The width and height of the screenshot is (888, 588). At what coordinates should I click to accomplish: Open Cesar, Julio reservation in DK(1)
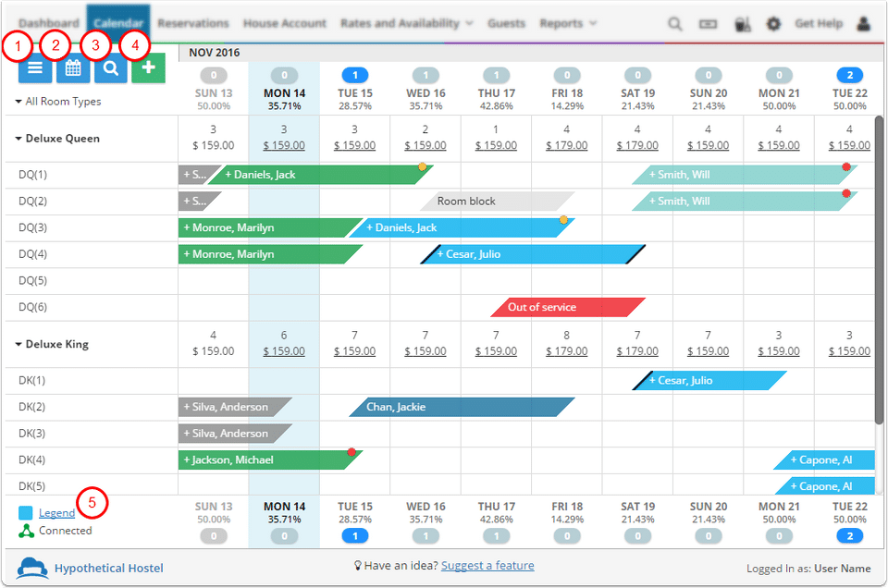tap(709, 380)
